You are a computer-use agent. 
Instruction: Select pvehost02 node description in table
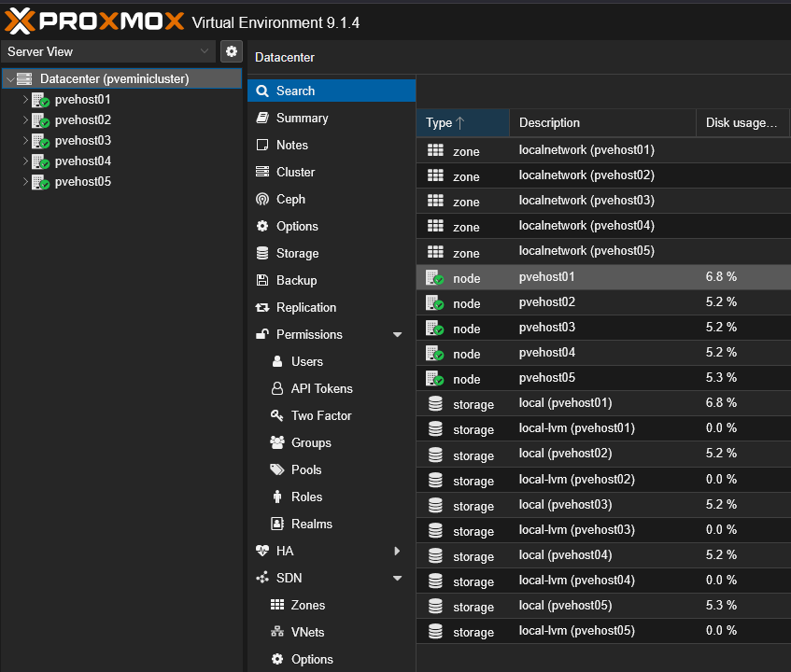pyautogui.click(x=547, y=302)
